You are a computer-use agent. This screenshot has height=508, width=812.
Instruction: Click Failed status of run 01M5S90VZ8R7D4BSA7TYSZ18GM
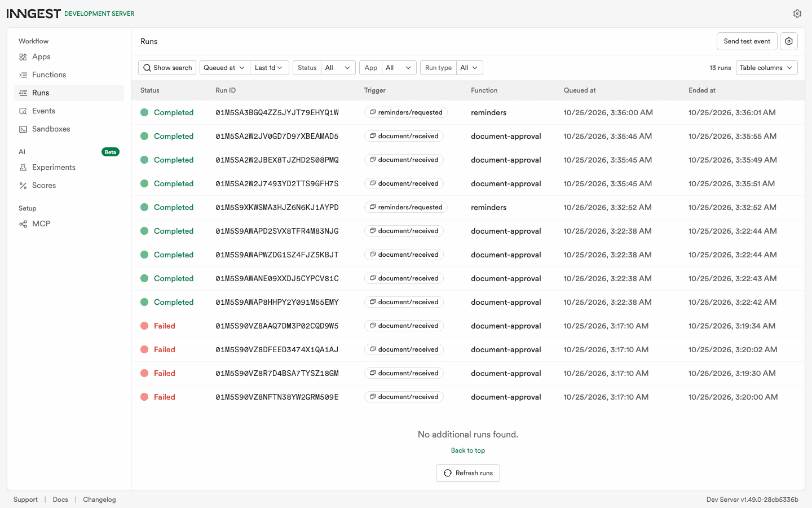[165, 373]
